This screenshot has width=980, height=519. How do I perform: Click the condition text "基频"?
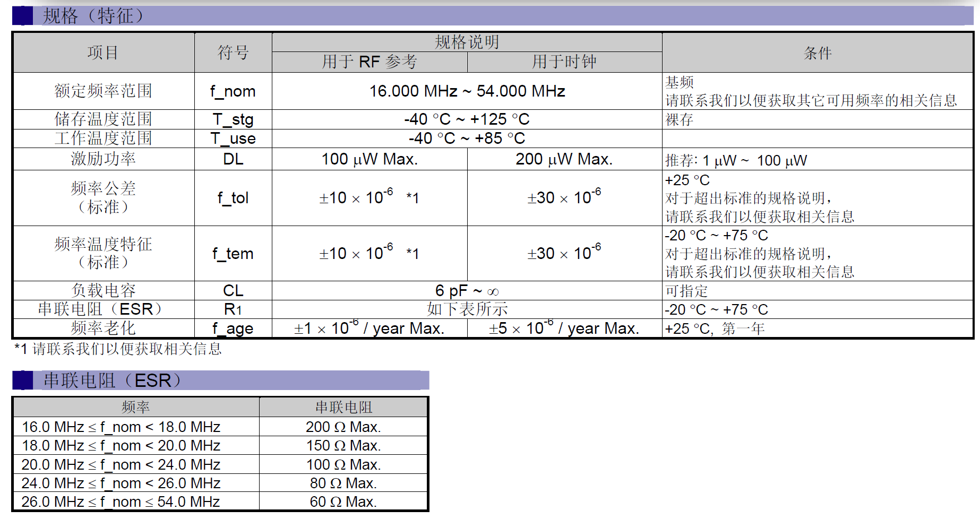pyautogui.click(x=680, y=82)
